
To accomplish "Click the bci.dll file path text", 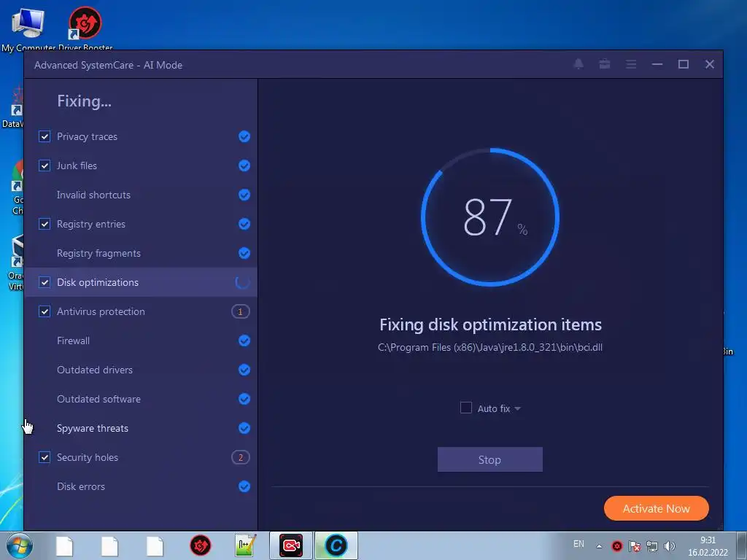I will click(x=489, y=347).
